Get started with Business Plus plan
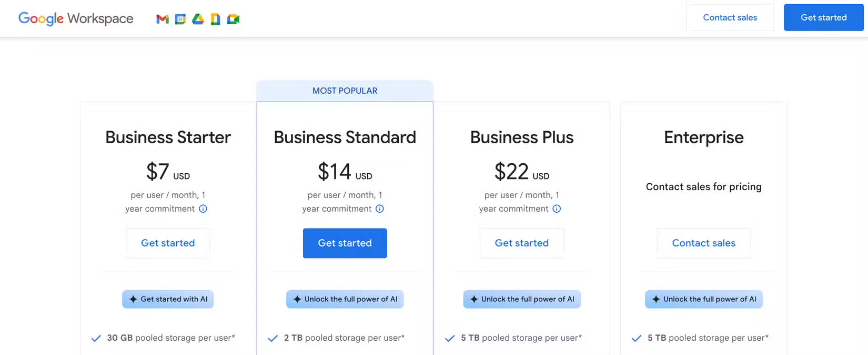This screenshot has width=868, height=355. pyautogui.click(x=521, y=243)
